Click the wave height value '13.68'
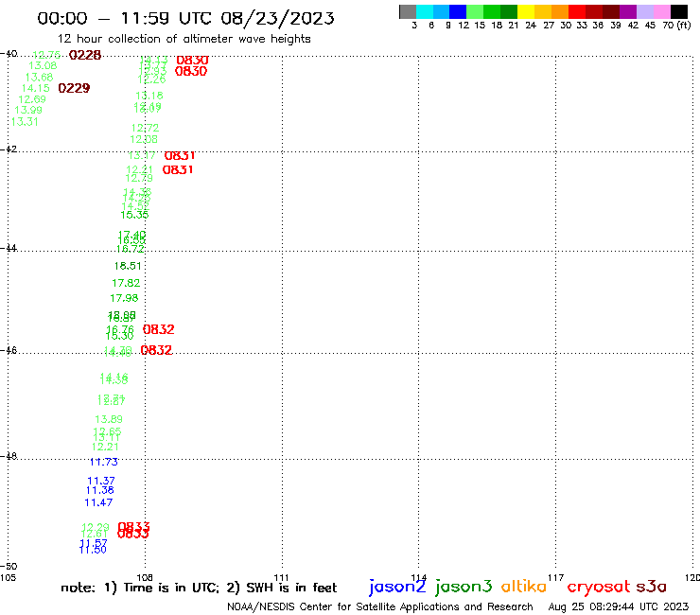The width and height of the screenshot is (700, 615). coord(40,77)
